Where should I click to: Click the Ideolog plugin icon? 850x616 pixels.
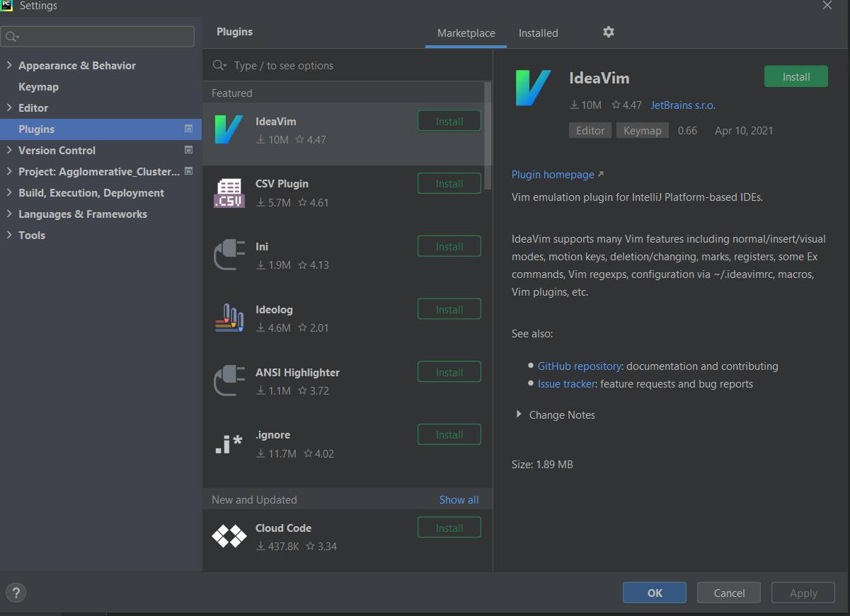(229, 318)
